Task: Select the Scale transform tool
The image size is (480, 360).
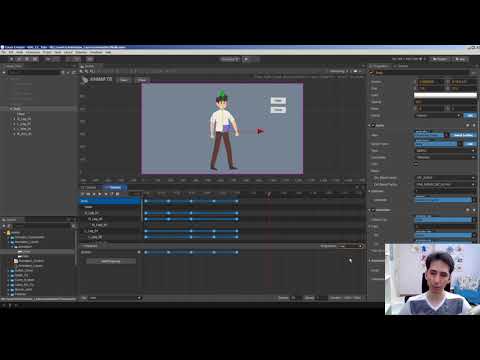Action: 27,59
